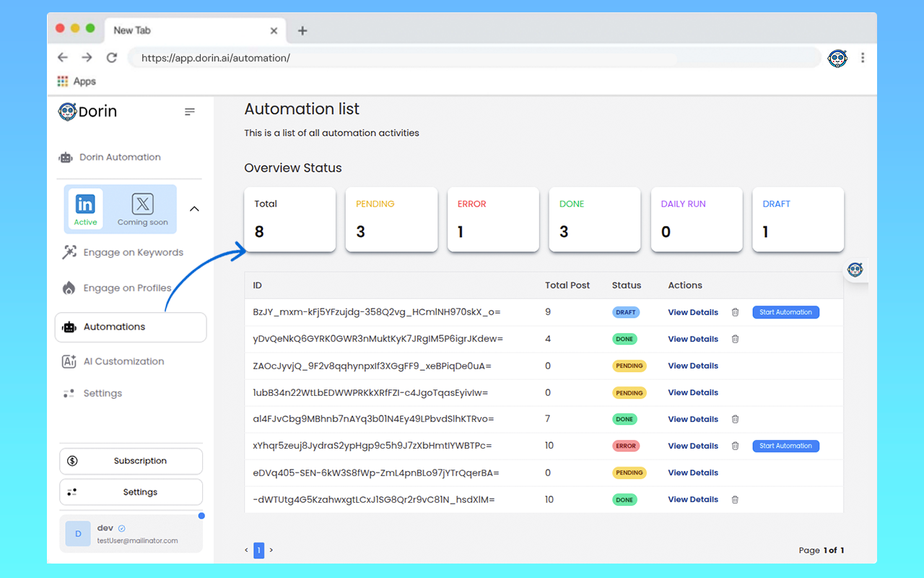This screenshot has width=924, height=578.
Task: Delete the yDvQeNkQ6 automation
Action: (735, 339)
